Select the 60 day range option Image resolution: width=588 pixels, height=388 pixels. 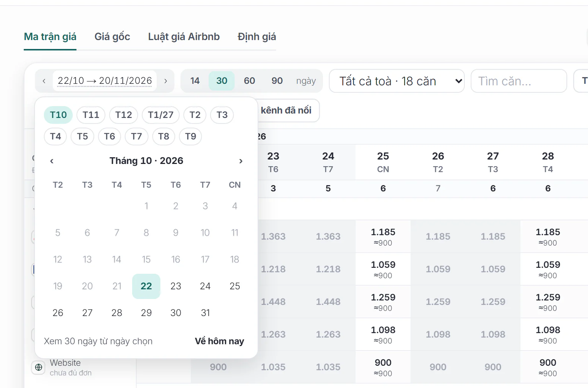[249, 81]
